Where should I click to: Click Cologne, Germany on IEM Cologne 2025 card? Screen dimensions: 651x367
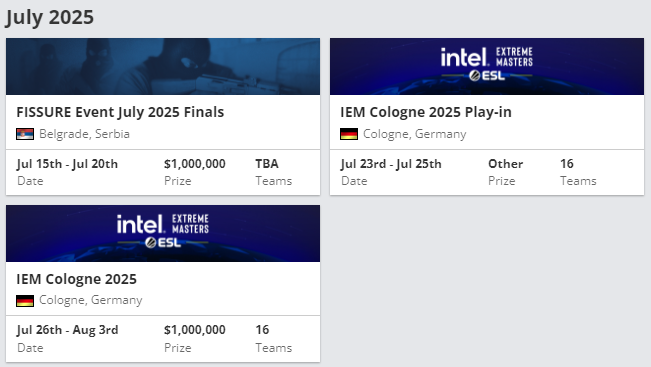[x=91, y=300]
